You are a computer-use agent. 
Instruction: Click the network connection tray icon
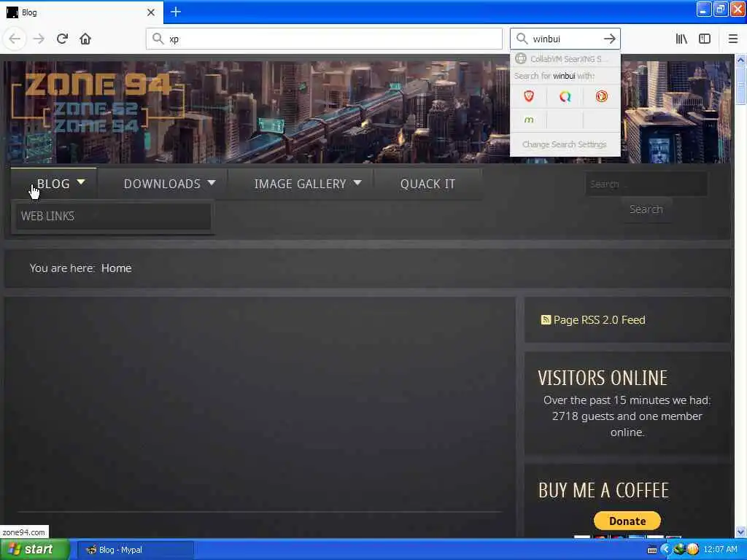point(679,550)
